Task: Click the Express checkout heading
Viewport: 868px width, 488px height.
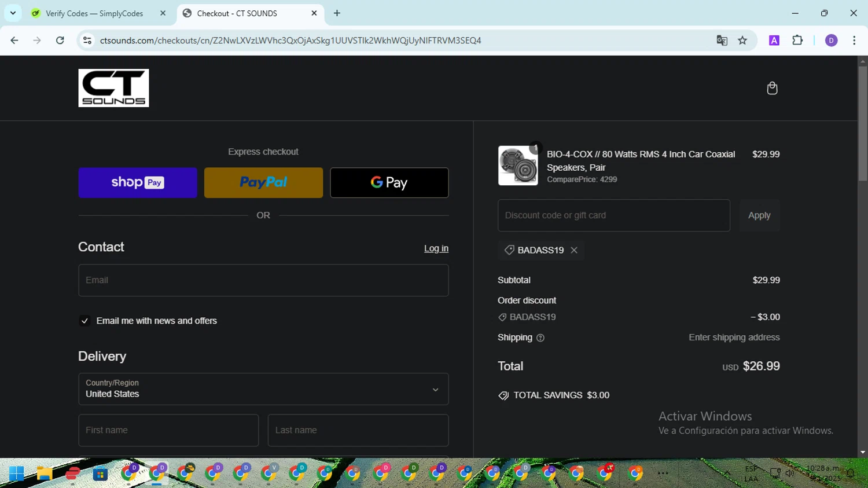Action: click(x=263, y=152)
